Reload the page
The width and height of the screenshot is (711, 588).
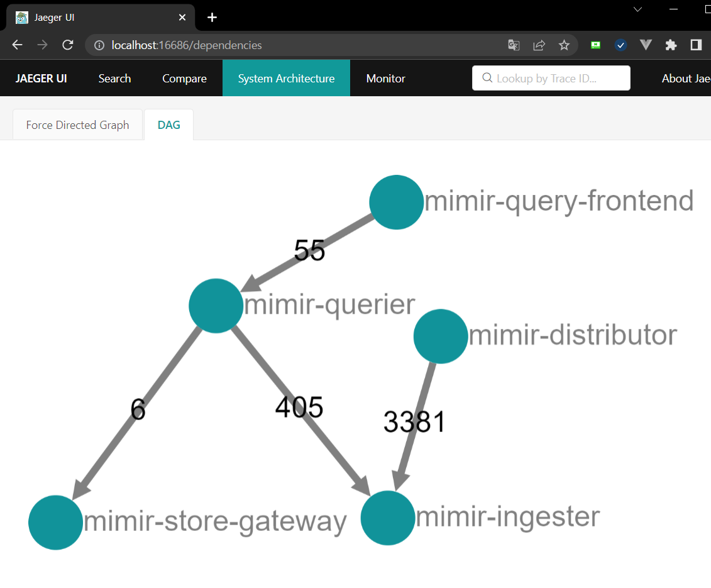(x=67, y=45)
